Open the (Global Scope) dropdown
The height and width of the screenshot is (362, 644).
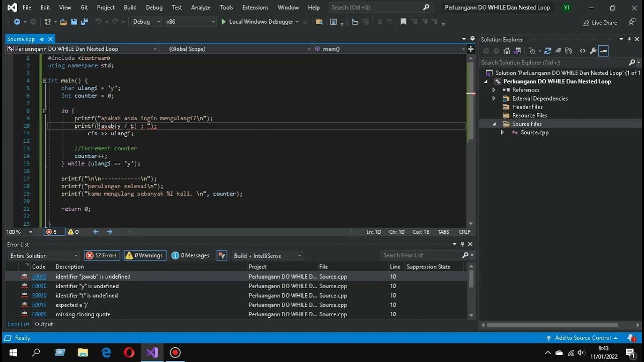click(x=236, y=49)
